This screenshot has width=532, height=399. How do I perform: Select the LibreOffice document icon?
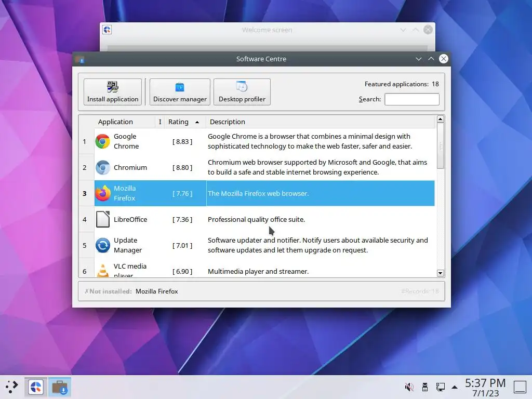pyautogui.click(x=102, y=220)
